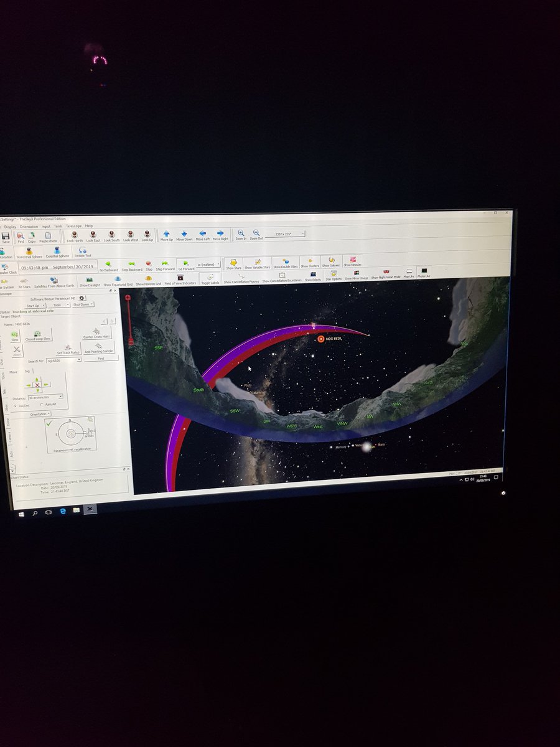Toggle Show Galaxies
The height and width of the screenshot is (747, 560).
click(x=331, y=262)
